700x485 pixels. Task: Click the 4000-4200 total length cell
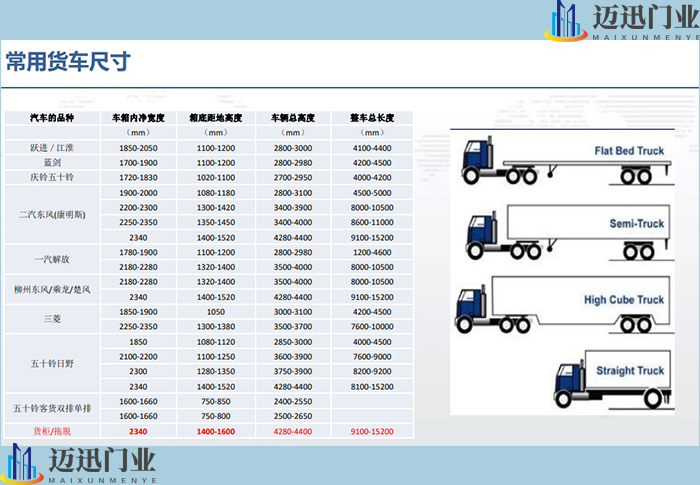pos(372,177)
